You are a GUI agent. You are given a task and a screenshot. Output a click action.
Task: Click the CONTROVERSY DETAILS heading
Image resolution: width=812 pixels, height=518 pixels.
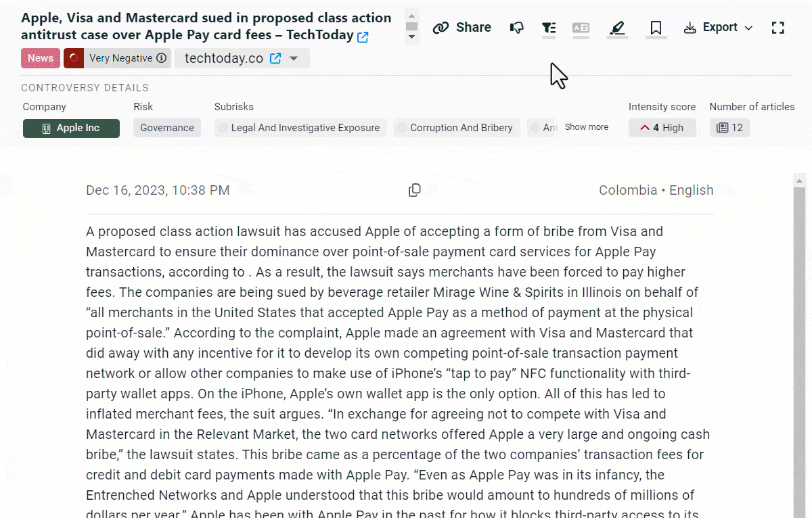point(85,88)
